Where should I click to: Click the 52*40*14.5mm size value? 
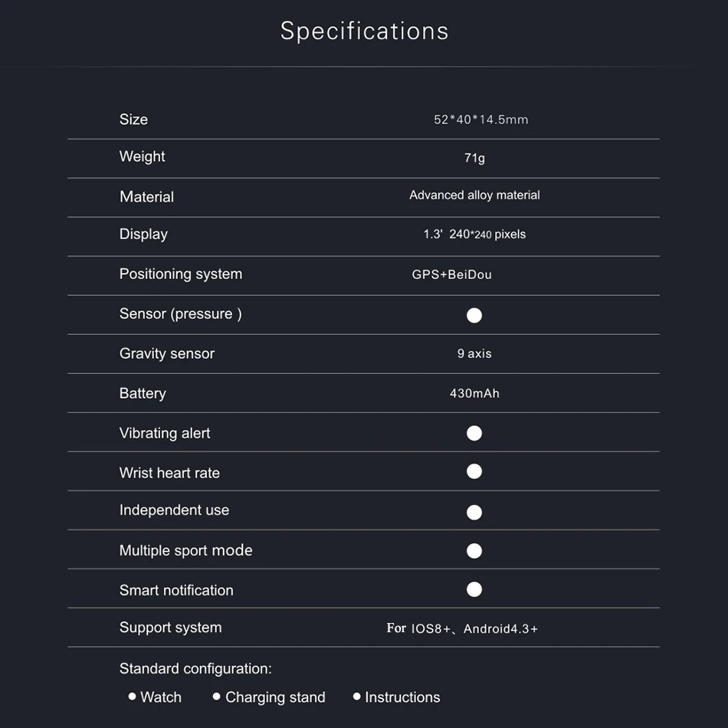point(480,120)
